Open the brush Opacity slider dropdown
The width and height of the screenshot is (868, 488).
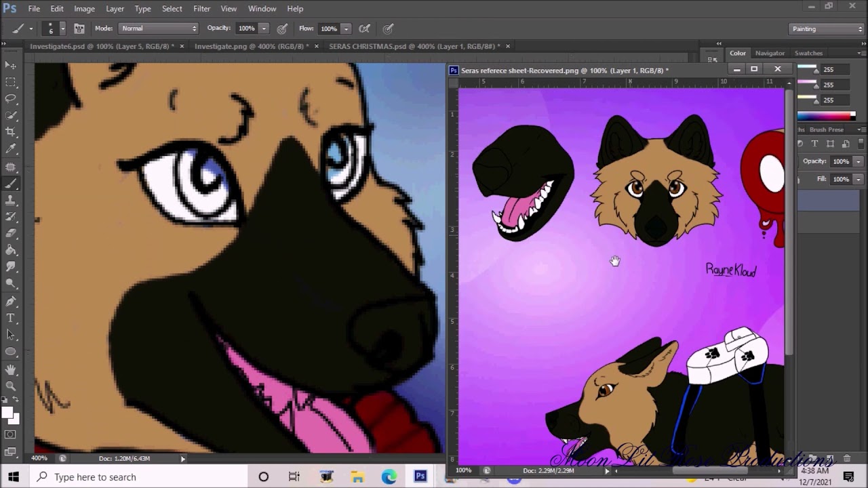pyautogui.click(x=264, y=28)
